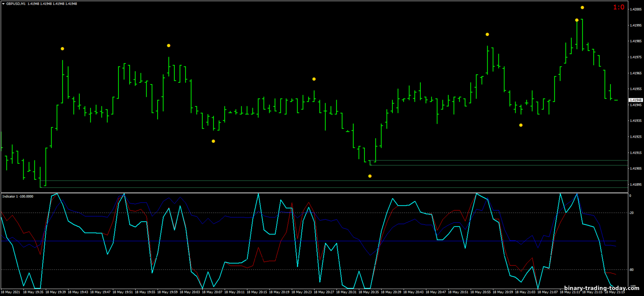Click the 1.41915 price axis label
This screenshot has height=296, width=644.
pos(635,153)
